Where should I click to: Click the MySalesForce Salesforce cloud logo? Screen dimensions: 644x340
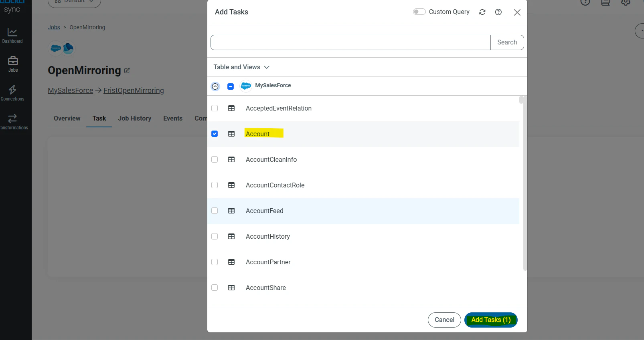(x=246, y=86)
